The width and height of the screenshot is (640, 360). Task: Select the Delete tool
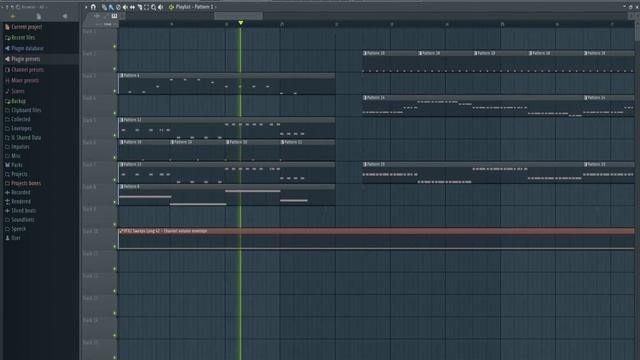point(118,7)
